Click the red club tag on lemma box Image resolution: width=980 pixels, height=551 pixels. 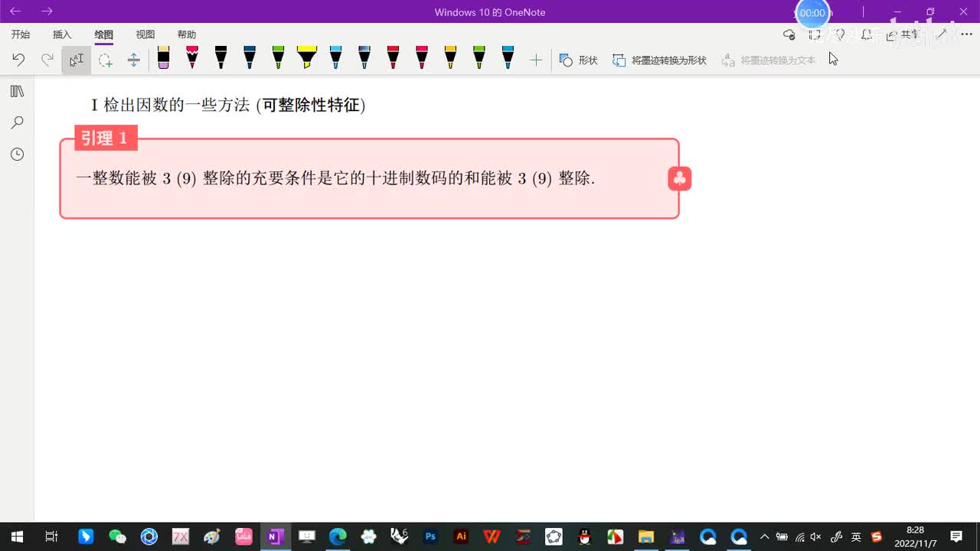click(x=679, y=178)
